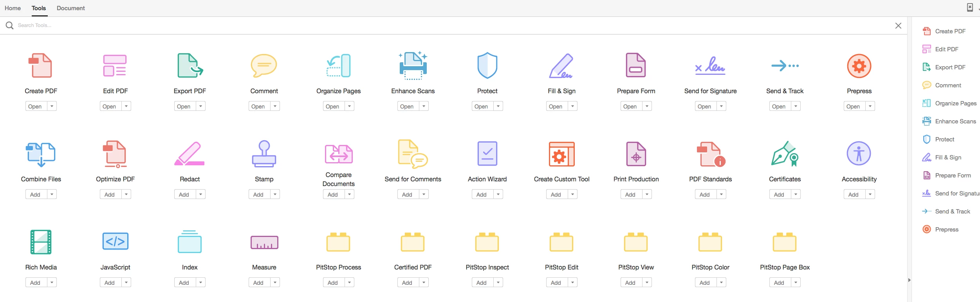Expand dropdown arrow under PitStop Color

pyautogui.click(x=721, y=282)
